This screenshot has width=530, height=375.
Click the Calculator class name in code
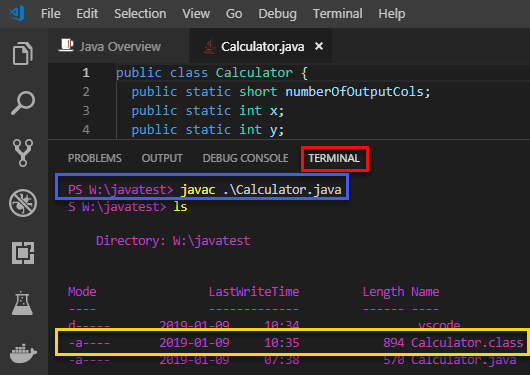pos(254,73)
